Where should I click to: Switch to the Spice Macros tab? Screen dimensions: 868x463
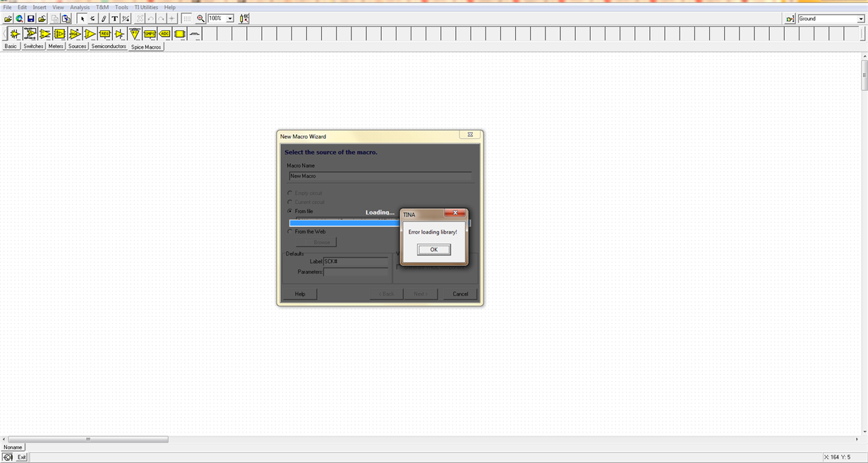pos(146,47)
